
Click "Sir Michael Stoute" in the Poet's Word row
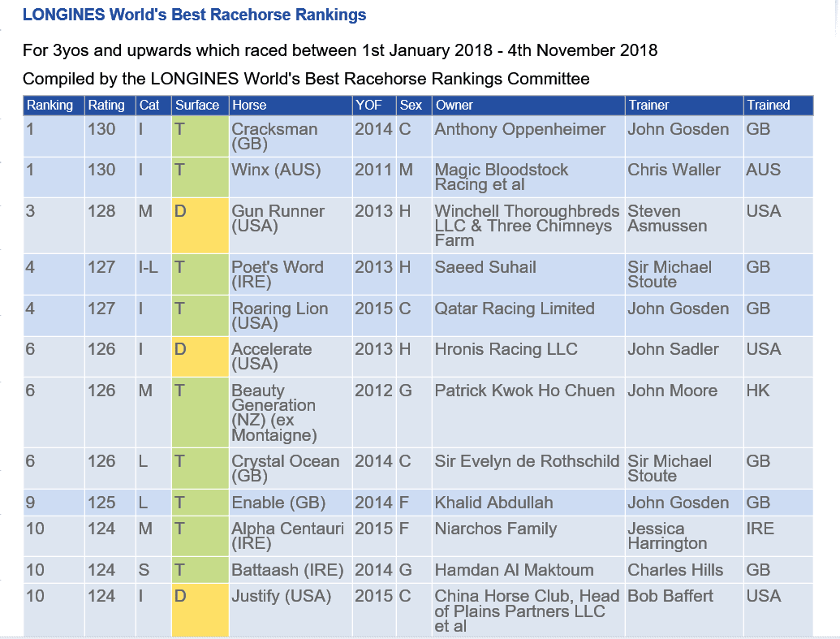click(x=670, y=274)
